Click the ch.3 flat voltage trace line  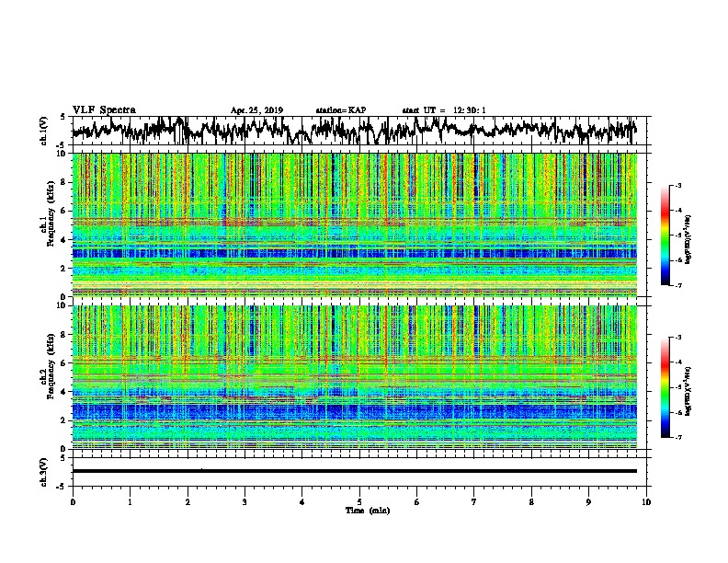[354, 471]
